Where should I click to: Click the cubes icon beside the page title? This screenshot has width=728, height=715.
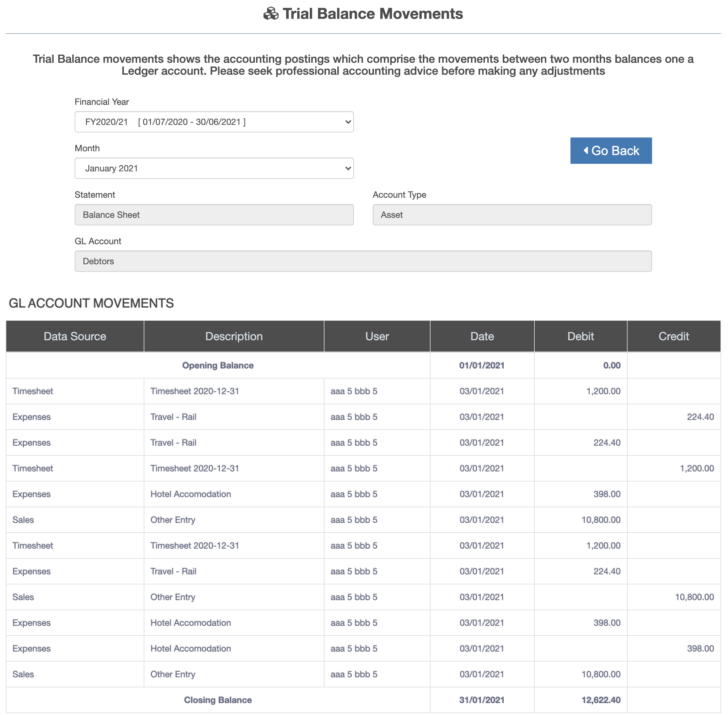(271, 14)
